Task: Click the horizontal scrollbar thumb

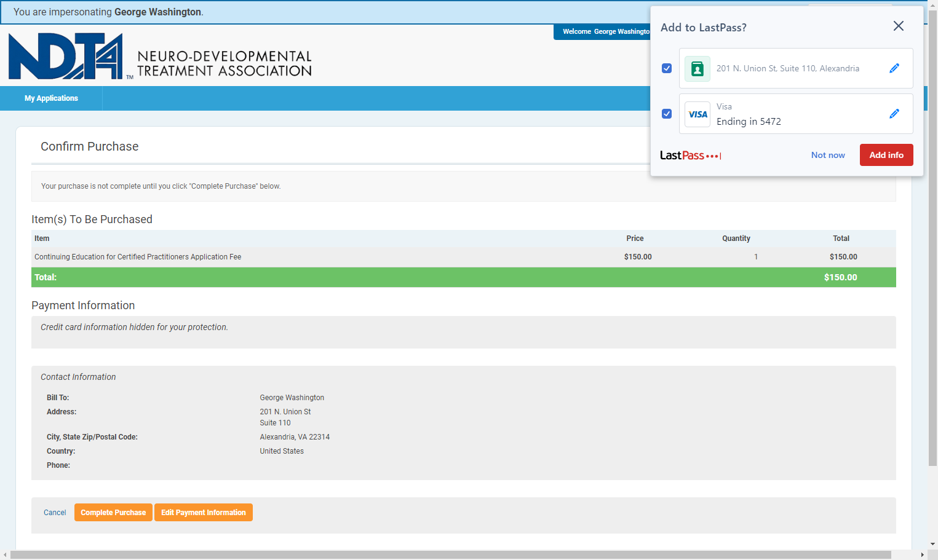Action: [450, 555]
